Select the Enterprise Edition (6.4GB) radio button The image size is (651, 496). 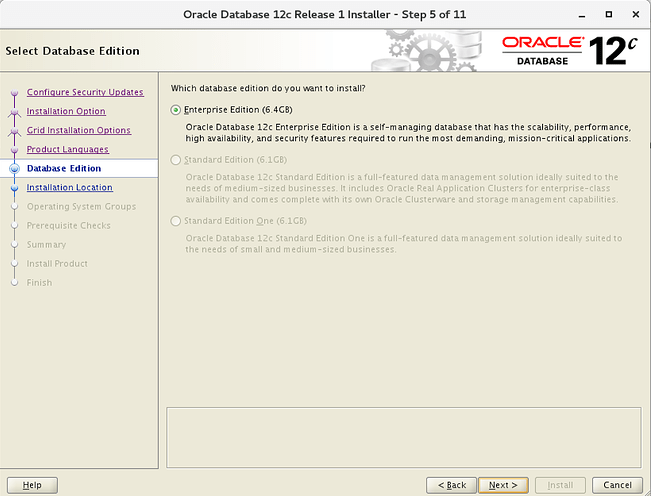coord(176,110)
